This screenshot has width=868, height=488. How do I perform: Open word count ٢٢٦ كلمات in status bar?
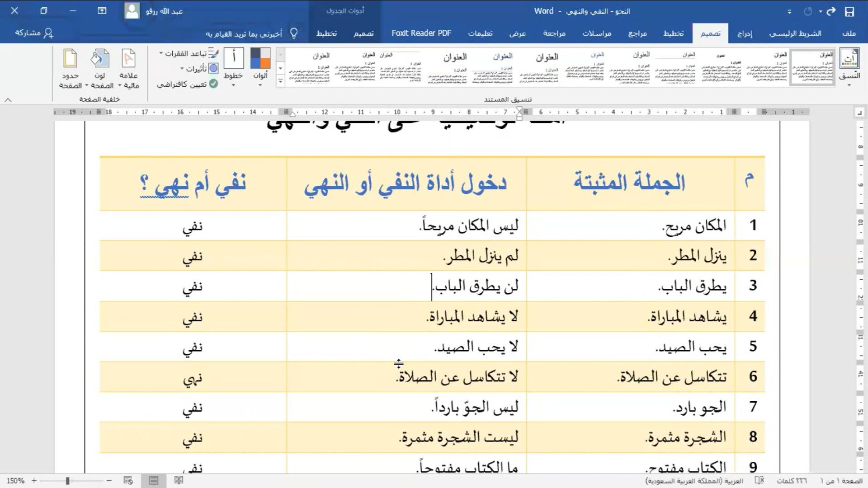(792, 481)
